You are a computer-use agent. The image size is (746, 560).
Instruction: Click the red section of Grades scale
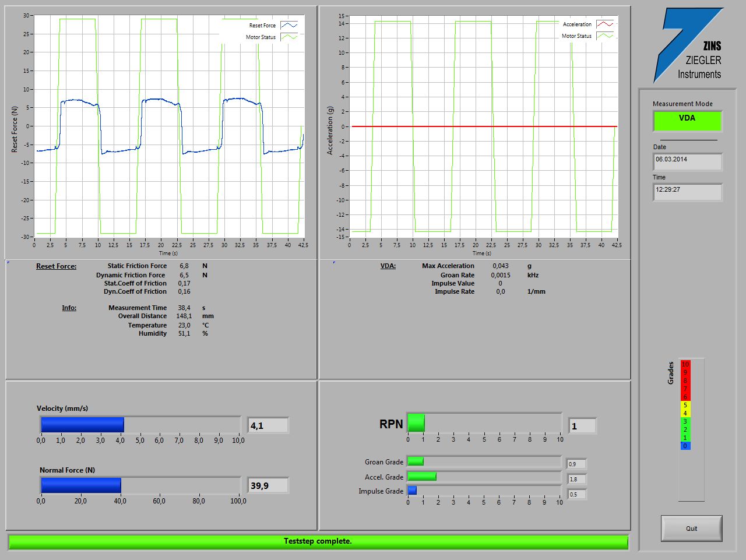(x=685, y=381)
